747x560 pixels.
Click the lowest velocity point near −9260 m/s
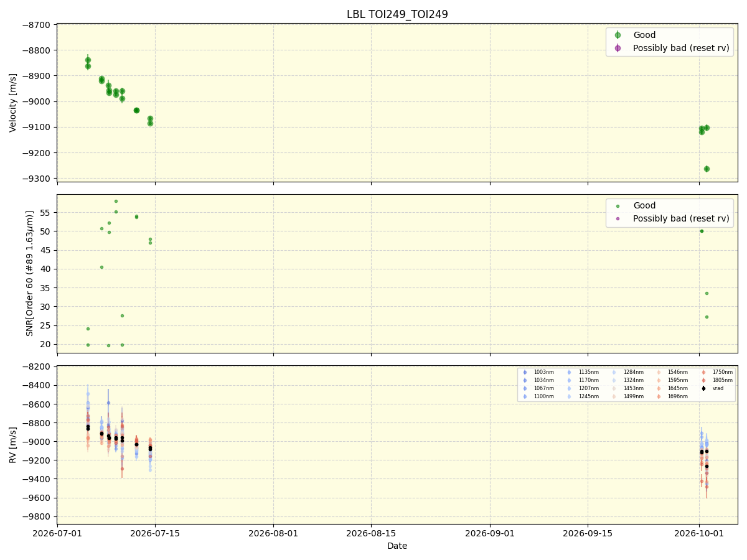point(707,169)
